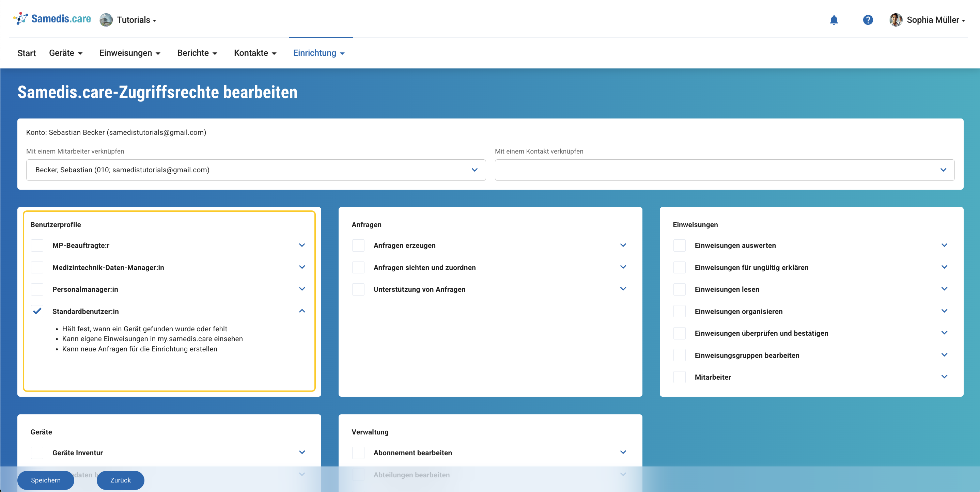980x492 pixels.
Task: Open the Einrichtung navigation menu
Action: [x=318, y=53]
